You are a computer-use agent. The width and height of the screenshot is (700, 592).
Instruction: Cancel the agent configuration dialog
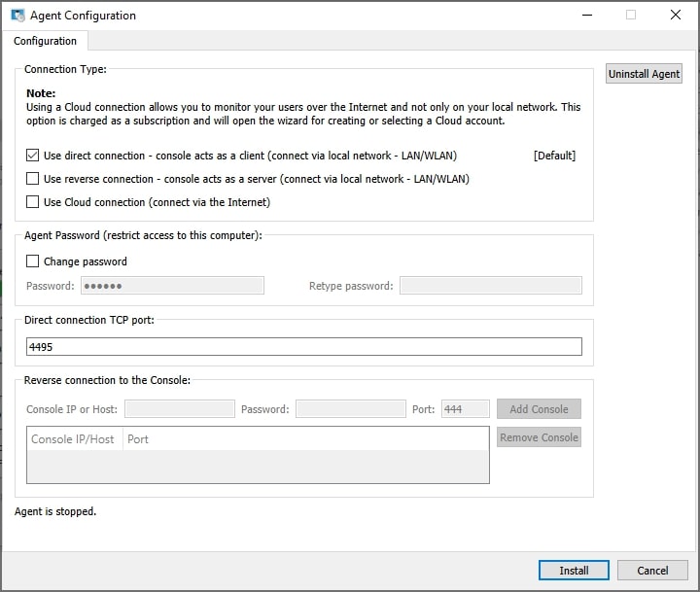pyautogui.click(x=652, y=571)
